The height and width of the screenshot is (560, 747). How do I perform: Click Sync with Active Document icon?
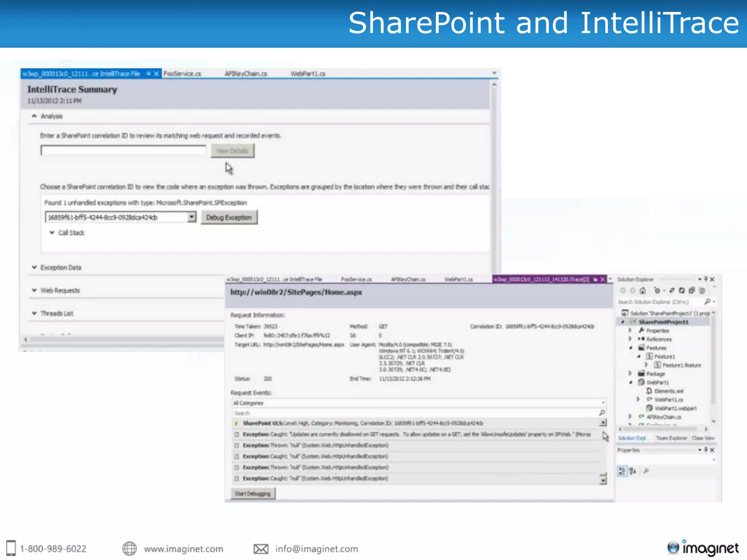click(671, 291)
